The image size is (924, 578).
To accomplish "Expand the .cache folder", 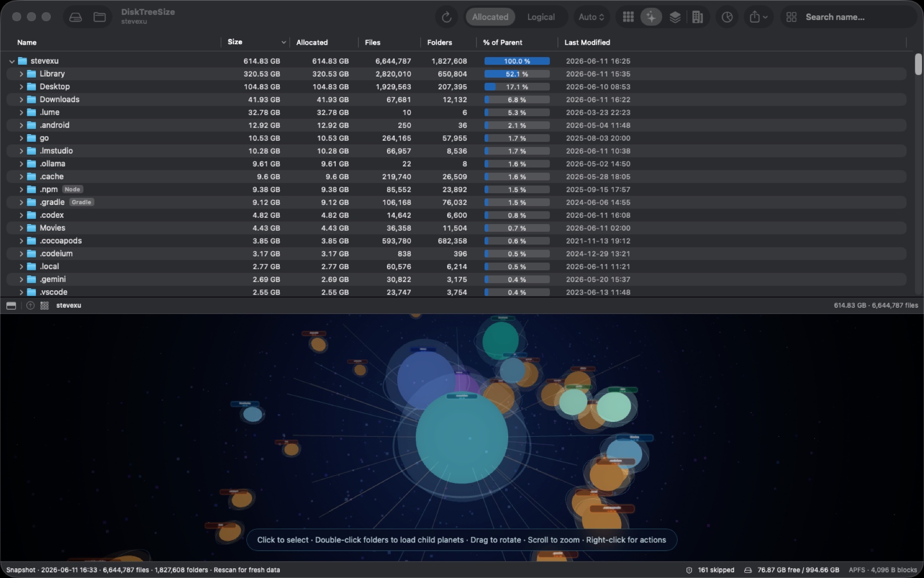I will [x=21, y=177].
